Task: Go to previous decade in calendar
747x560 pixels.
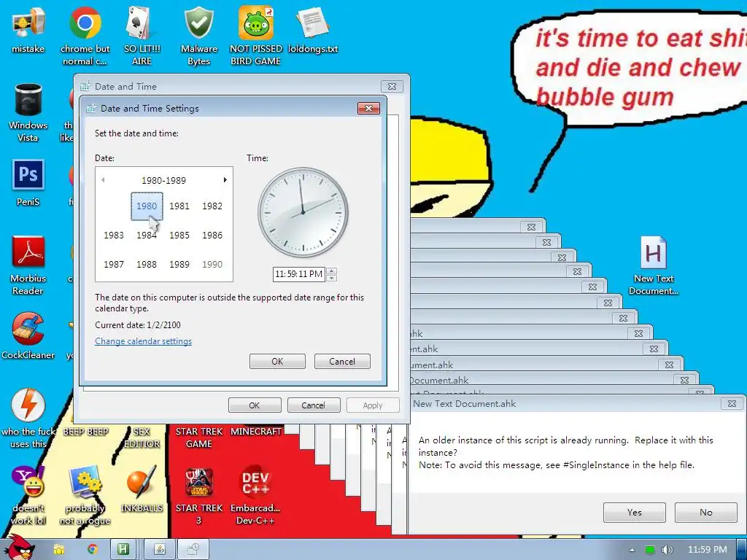Action: 103,180
